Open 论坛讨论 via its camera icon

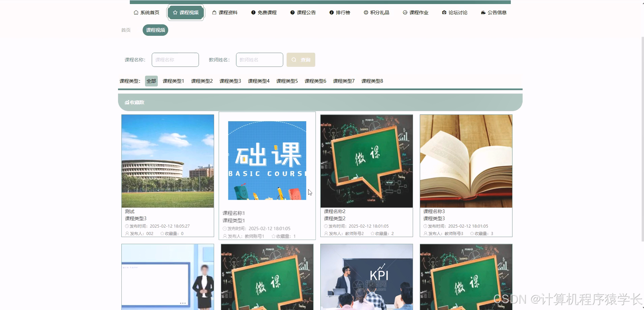click(444, 12)
